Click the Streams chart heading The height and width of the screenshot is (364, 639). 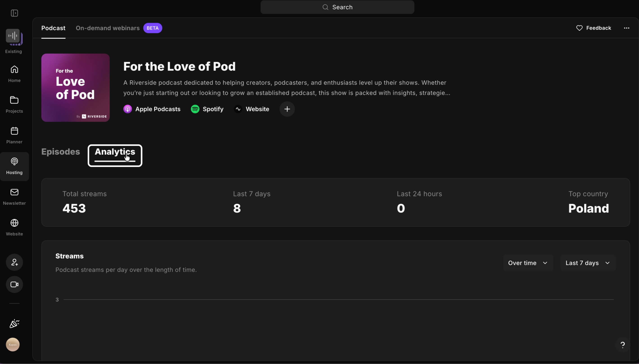tap(70, 256)
